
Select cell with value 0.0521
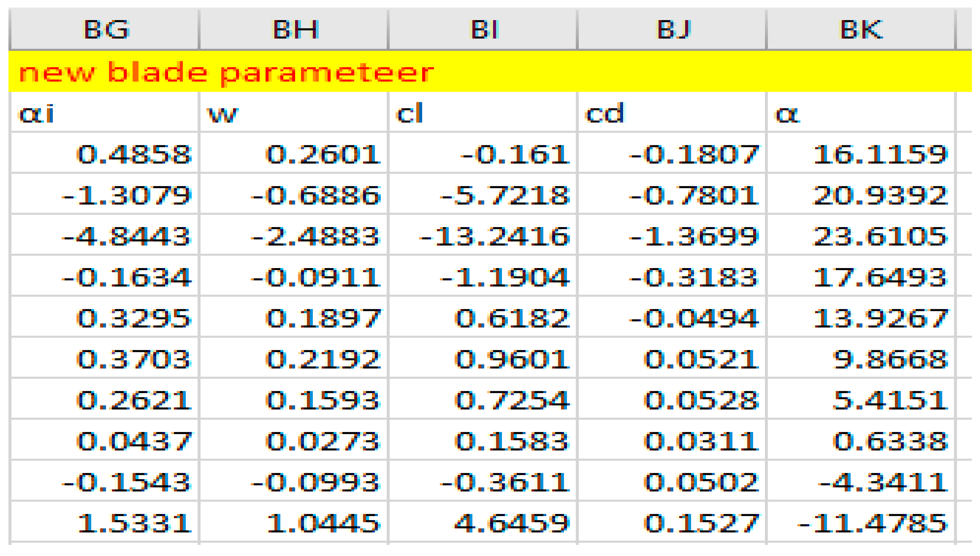(x=672, y=359)
